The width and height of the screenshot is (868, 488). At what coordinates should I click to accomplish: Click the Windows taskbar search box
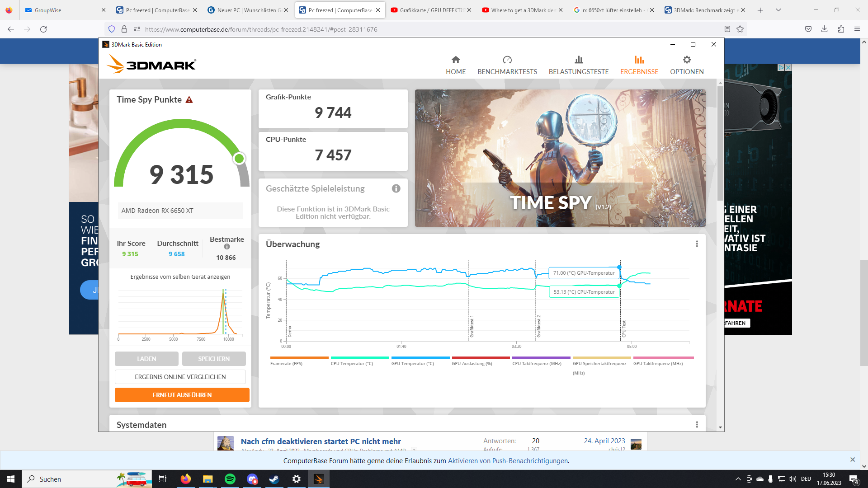86,479
